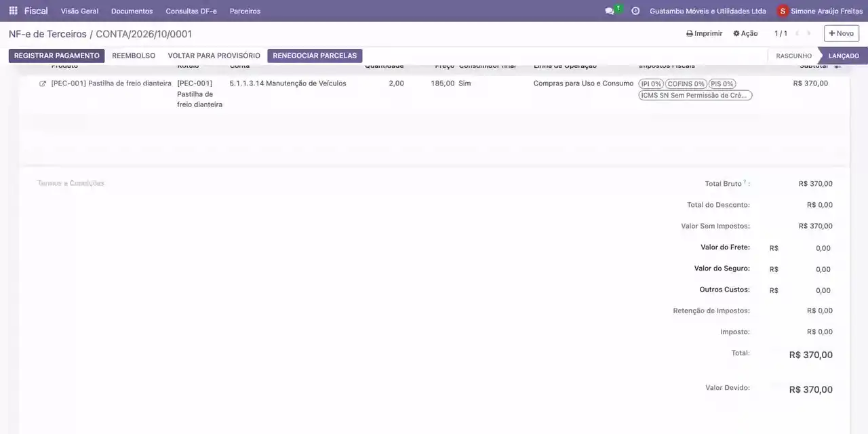The width and height of the screenshot is (868, 434).
Task: Open the Imprimir dropdown
Action: click(704, 33)
